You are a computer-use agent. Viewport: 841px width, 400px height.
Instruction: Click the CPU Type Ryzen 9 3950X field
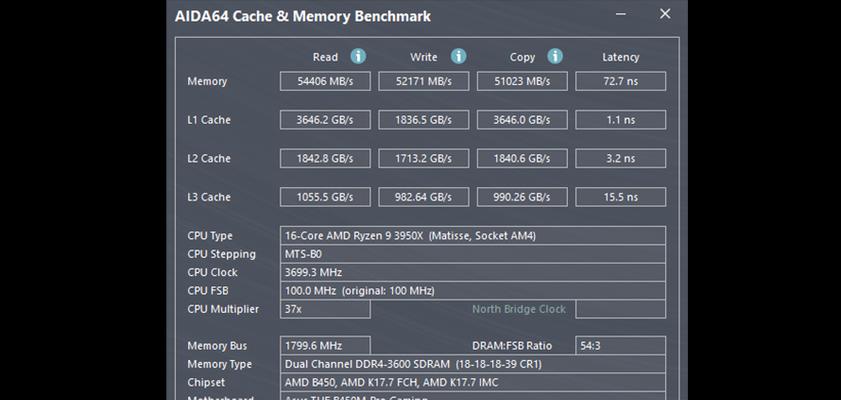pos(473,236)
